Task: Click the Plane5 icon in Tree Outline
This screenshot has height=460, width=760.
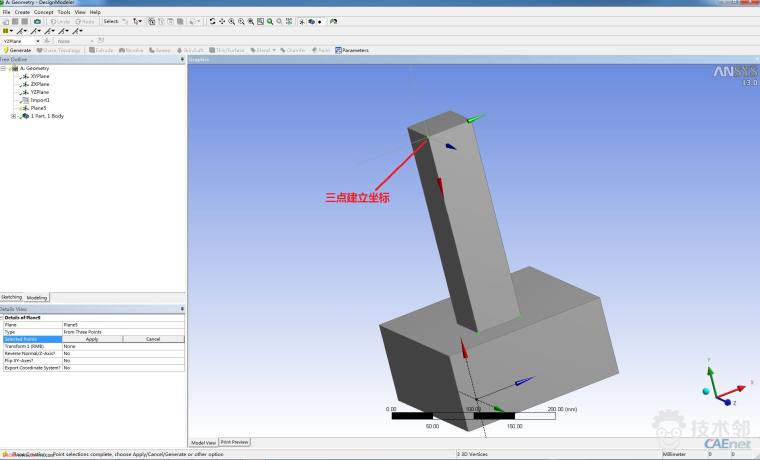Action: tap(25, 108)
